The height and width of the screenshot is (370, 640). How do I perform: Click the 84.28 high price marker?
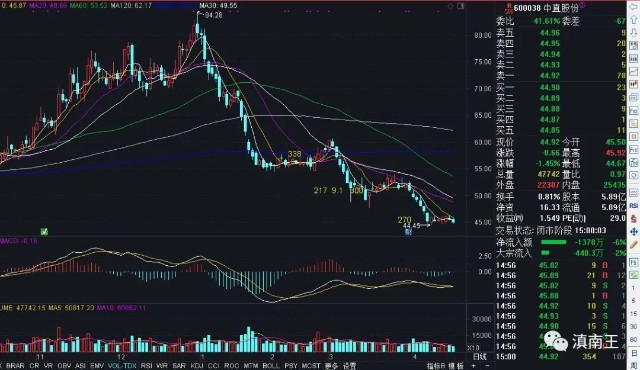213,15
